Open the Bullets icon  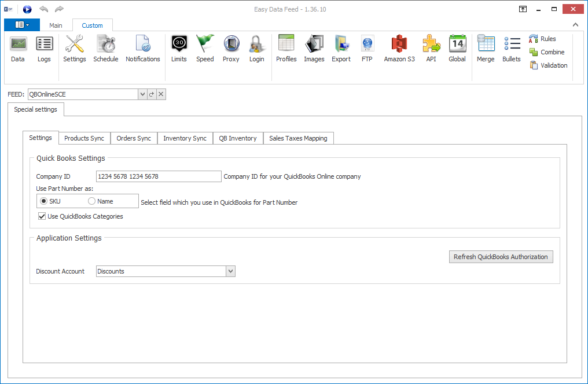pyautogui.click(x=512, y=49)
